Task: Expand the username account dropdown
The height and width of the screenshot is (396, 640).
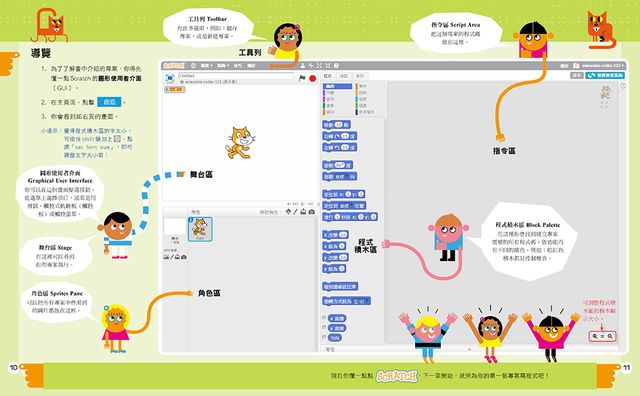Action: point(603,65)
